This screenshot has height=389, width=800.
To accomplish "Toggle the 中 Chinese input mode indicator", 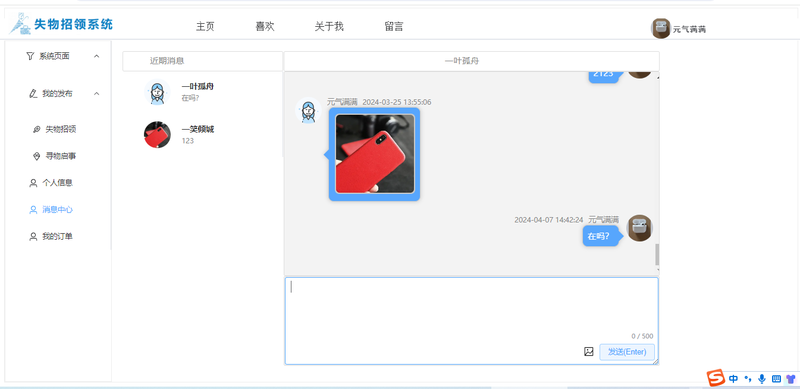I will pos(733,379).
